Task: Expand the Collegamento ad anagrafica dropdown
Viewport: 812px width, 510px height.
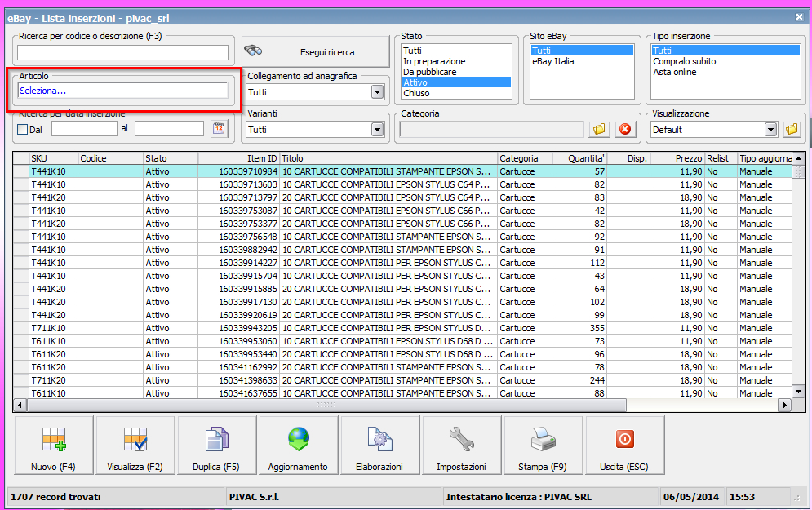Action: [378, 92]
